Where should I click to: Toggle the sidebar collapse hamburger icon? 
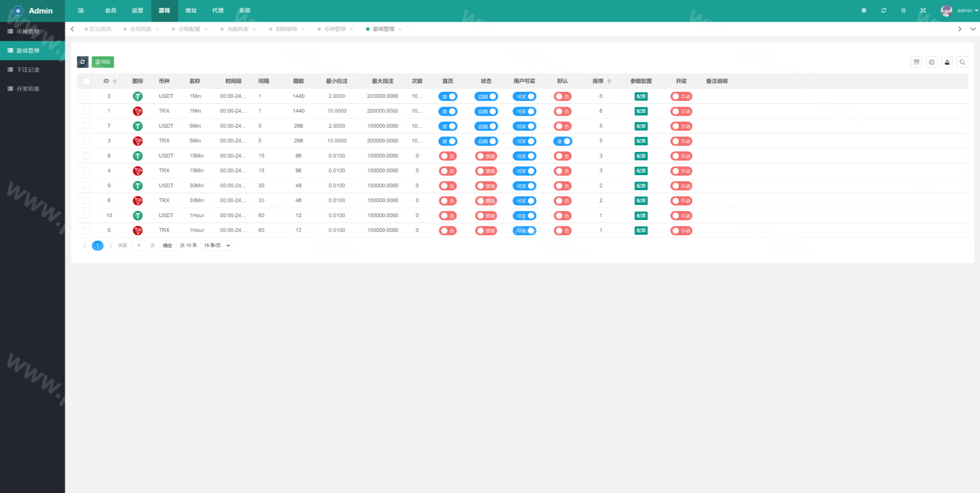point(81,11)
